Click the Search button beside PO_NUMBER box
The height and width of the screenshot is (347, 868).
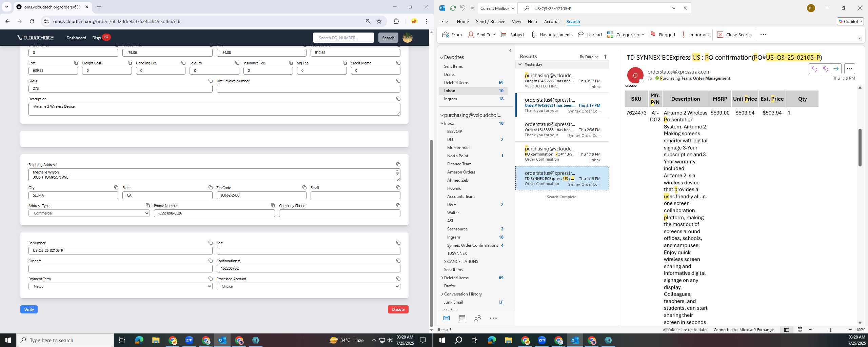point(388,38)
